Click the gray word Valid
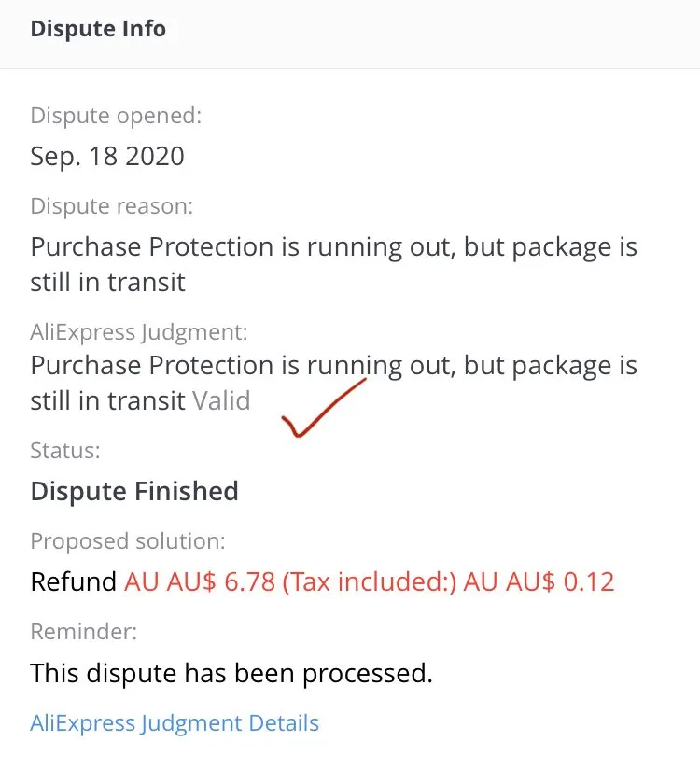Image resolution: width=700 pixels, height=770 pixels. pos(221,401)
